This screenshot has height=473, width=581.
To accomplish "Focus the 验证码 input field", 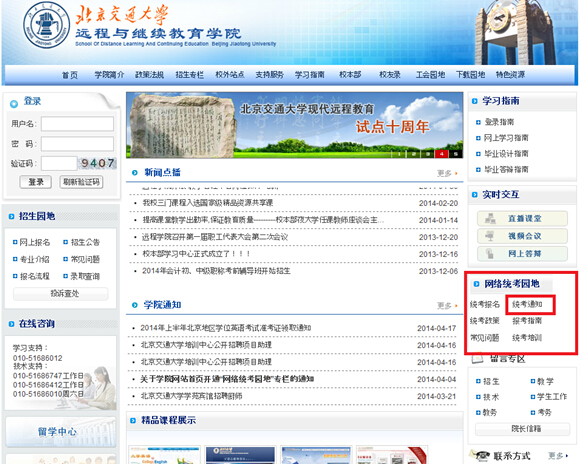I will pyautogui.click(x=59, y=163).
